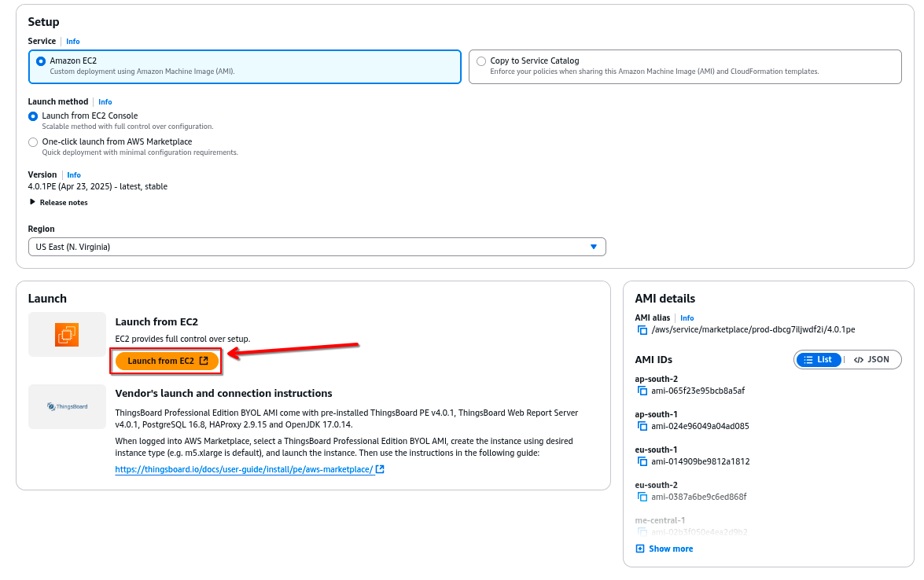This screenshot has height=580, width=924.
Task: Select the Amazon EC2 service option
Action: pyautogui.click(x=41, y=61)
